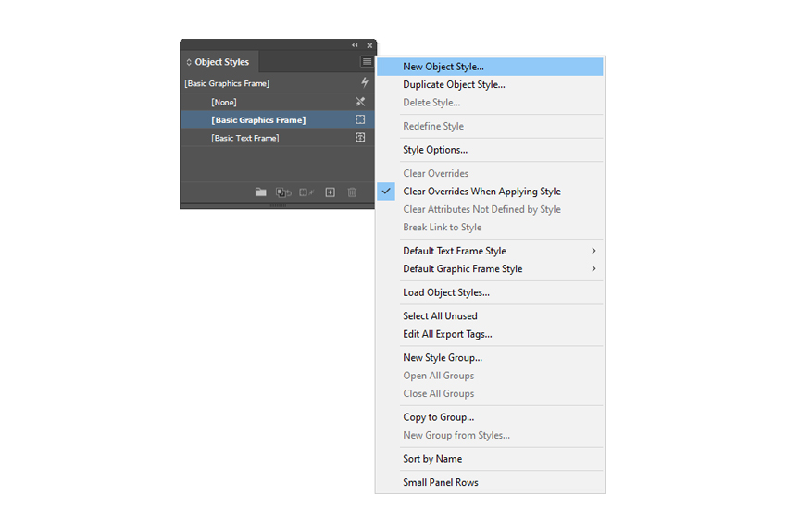Click Redefine Style menu entry
This screenshot has height=532, width=787.
pos(490,127)
